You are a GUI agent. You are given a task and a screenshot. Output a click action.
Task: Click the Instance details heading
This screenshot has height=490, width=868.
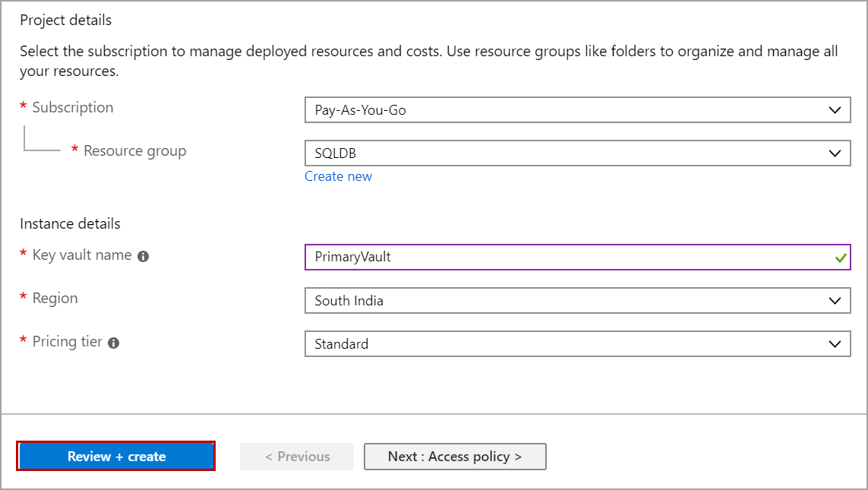coord(70,223)
